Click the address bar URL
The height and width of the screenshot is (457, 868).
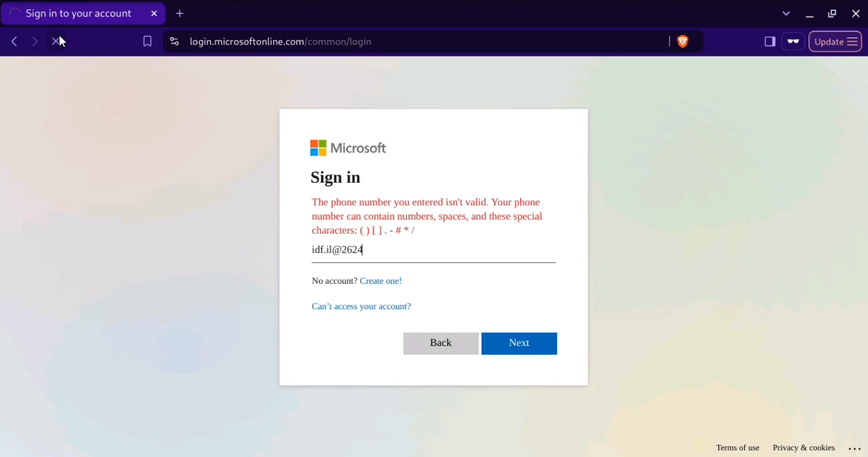(280, 41)
